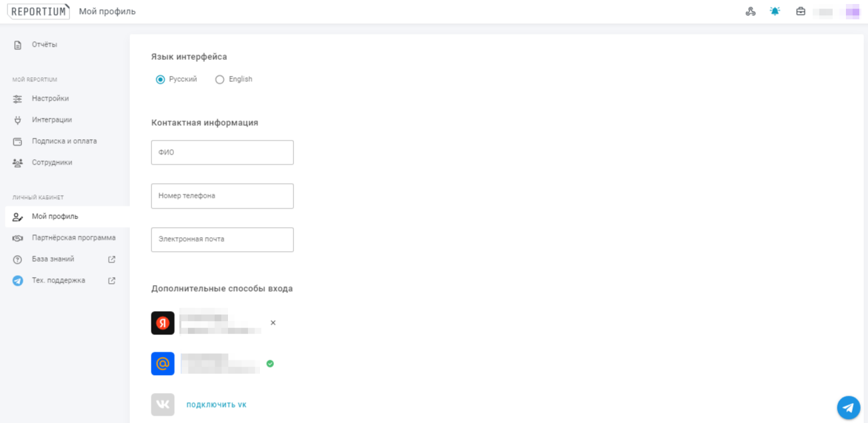Click the ФИО input field
The height and width of the screenshot is (423, 868).
pyautogui.click(x=222, y=153)
